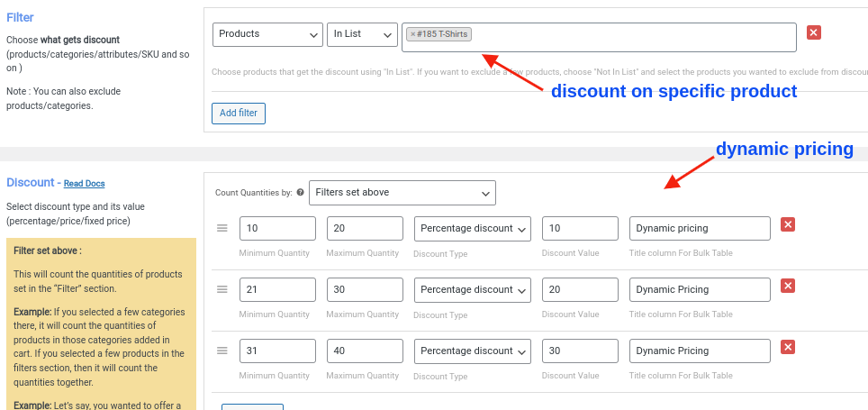
Task: Click the Maximum Quantity field containing 40
Action: tap(365, 351)
